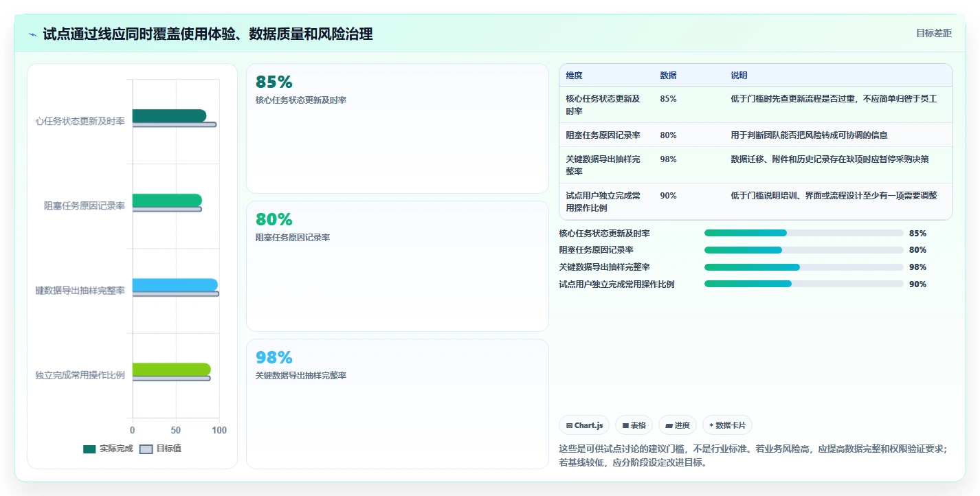Screen dimensions: 980x496
Task: Click the 80% value beside the progress bar
Action: pyautogui.click(x=917, y=250)
